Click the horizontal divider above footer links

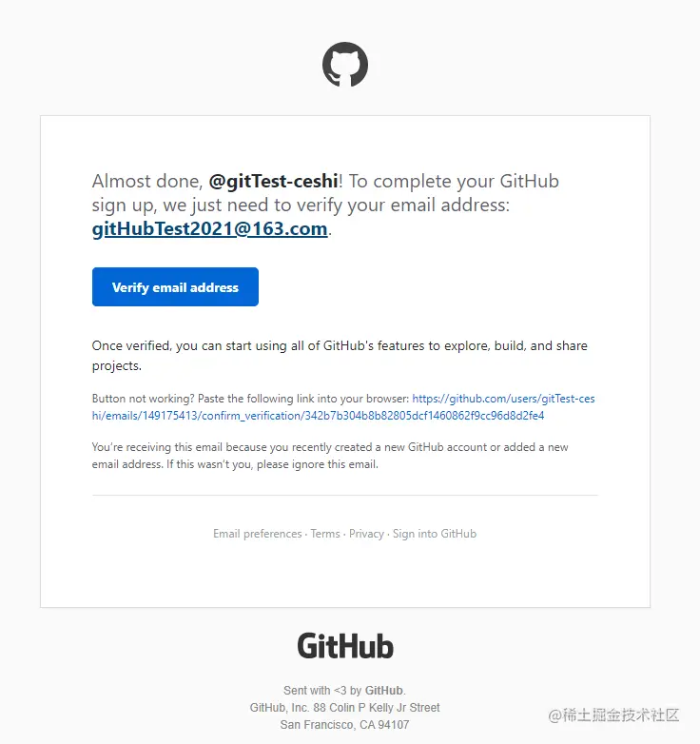(x=345, y=495)
